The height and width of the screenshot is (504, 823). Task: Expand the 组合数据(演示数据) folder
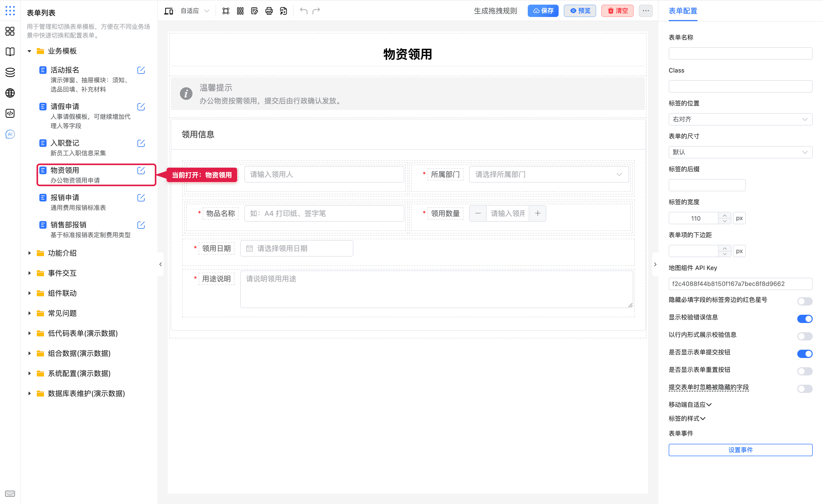[29, 353]
